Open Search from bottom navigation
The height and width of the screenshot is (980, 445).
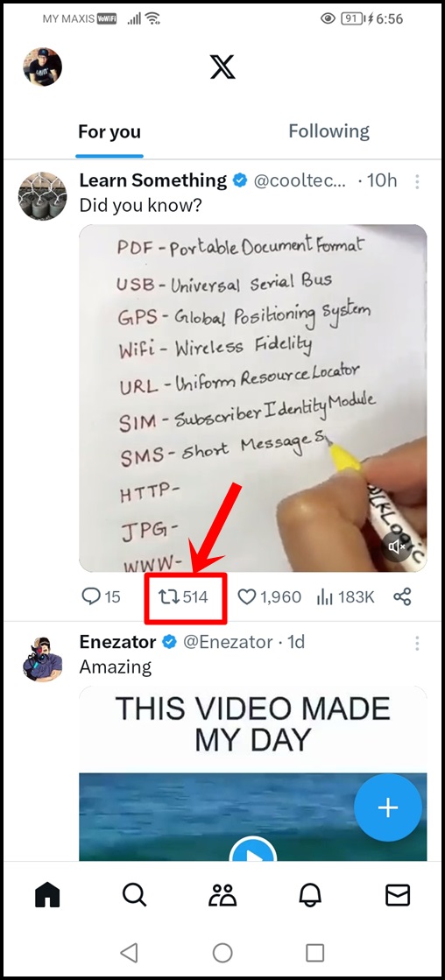[x=134, y=895]
